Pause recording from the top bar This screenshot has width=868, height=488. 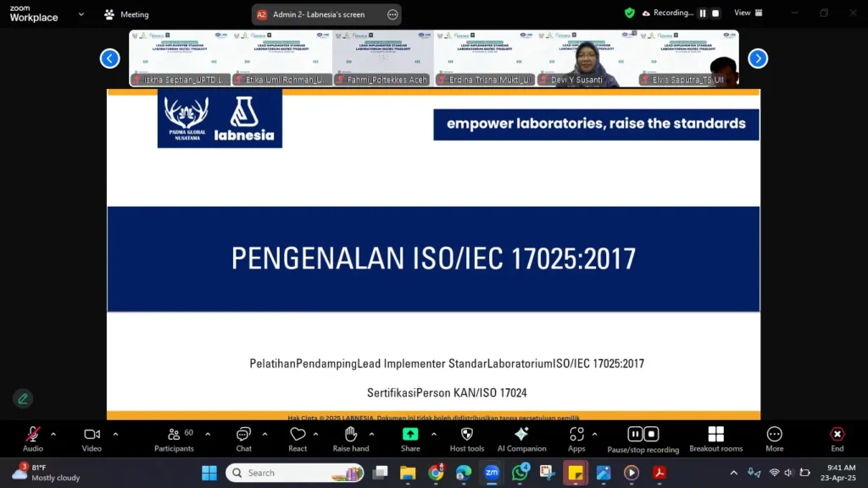coord(703,14)
